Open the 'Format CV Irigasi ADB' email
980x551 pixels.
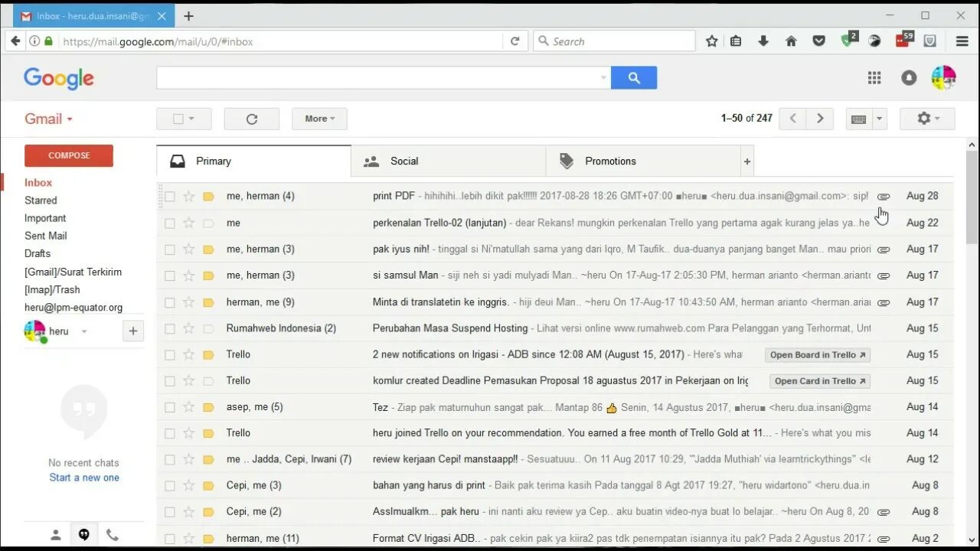point(555,538)
